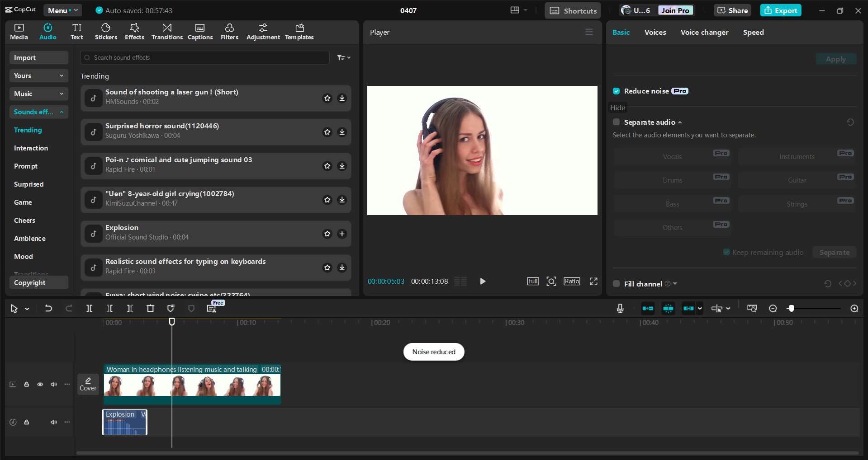Select the Captions panel
This screenshot has width=868, height=460.
[200, 32]
